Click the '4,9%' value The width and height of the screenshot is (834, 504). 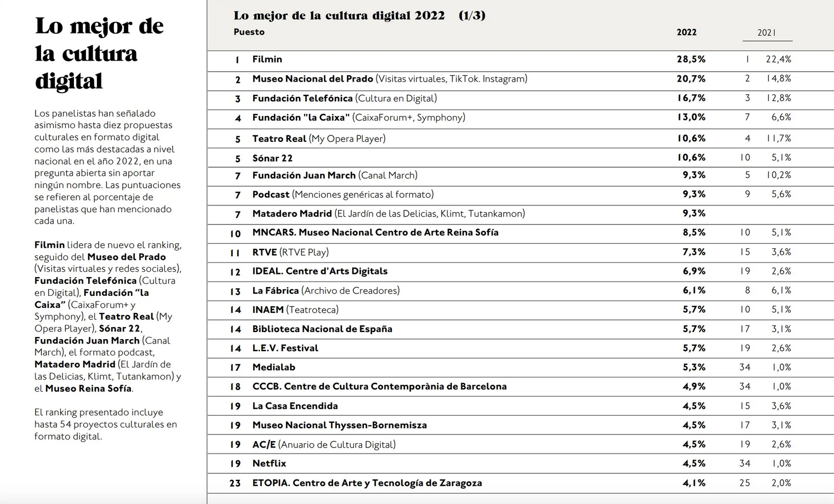pyautogui.click(x=694, y=386)
